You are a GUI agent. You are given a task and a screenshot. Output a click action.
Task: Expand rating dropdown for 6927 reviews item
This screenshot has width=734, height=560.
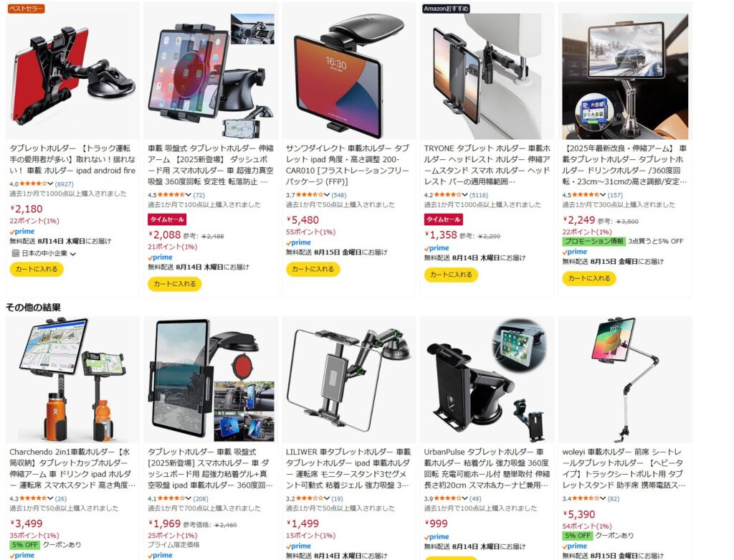[50, 184]
